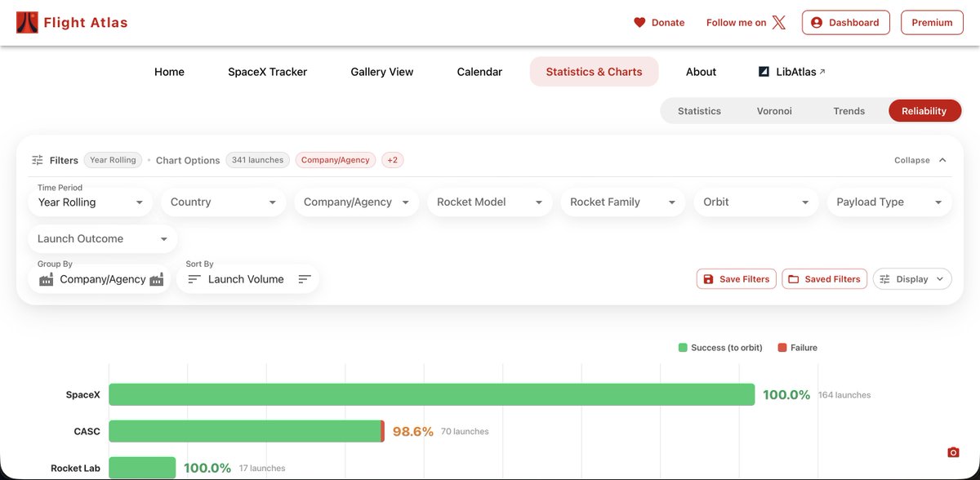The width and height of the screenshot is (980, 480).
Task: Click the CASC red failure bar segment
Action: click(383, 431)
